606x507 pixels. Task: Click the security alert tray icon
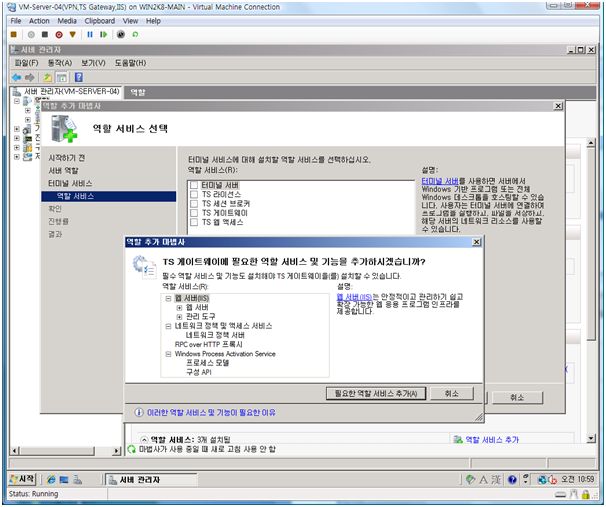[552, 480]
